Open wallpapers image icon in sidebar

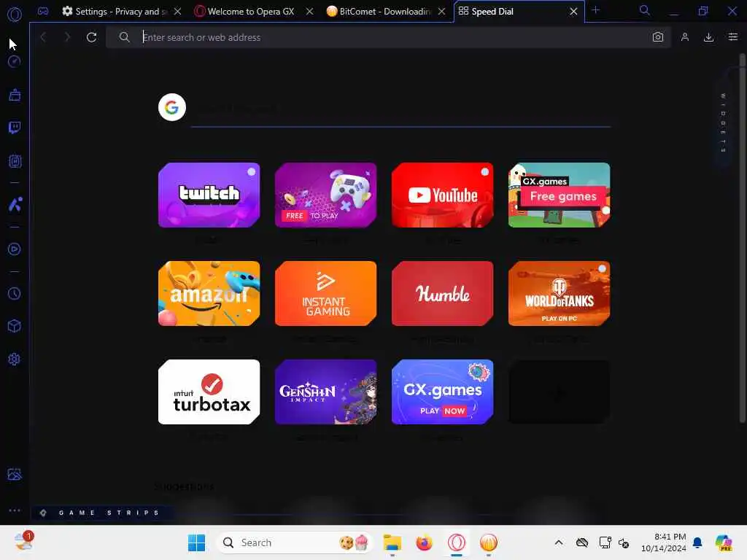pyautogui.click(x=15, y=474)
